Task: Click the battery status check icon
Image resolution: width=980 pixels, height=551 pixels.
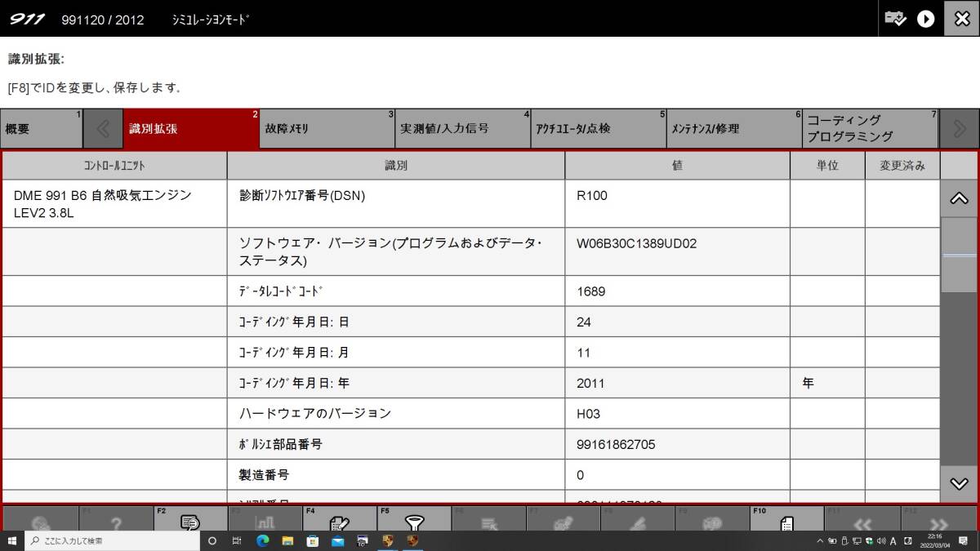Action: coord(896,18)
